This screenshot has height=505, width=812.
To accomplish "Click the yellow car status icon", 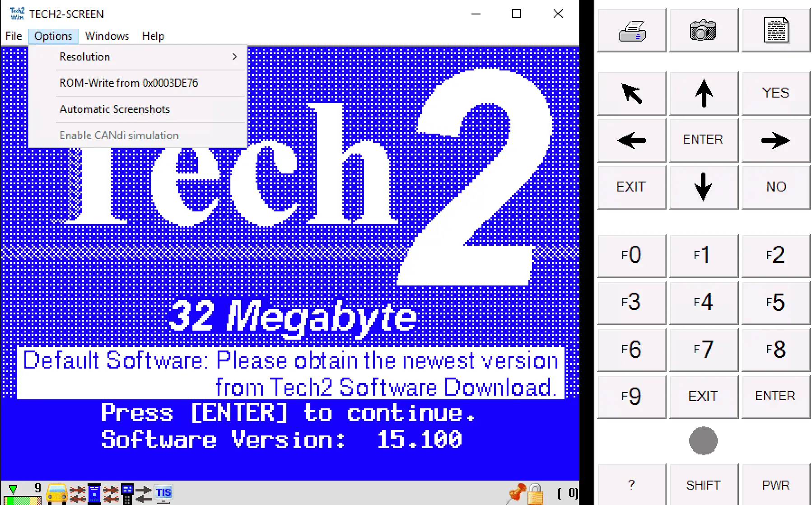I will [57, 493].
